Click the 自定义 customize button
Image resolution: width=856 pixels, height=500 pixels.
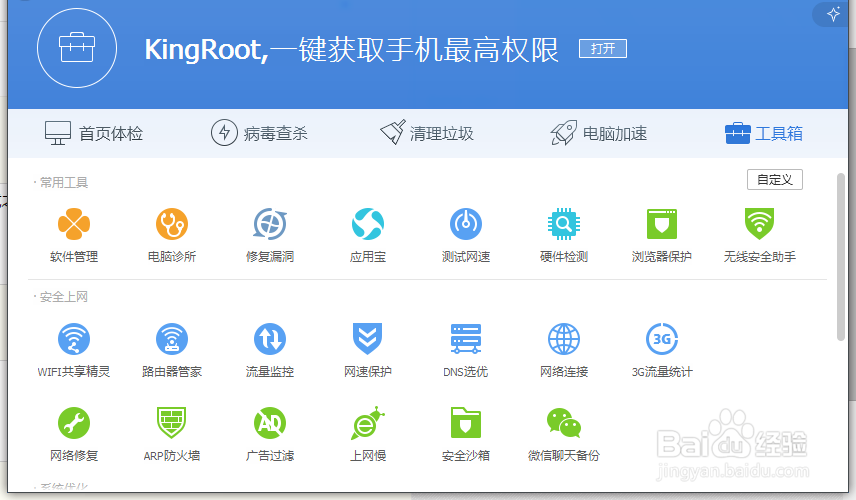775,180
